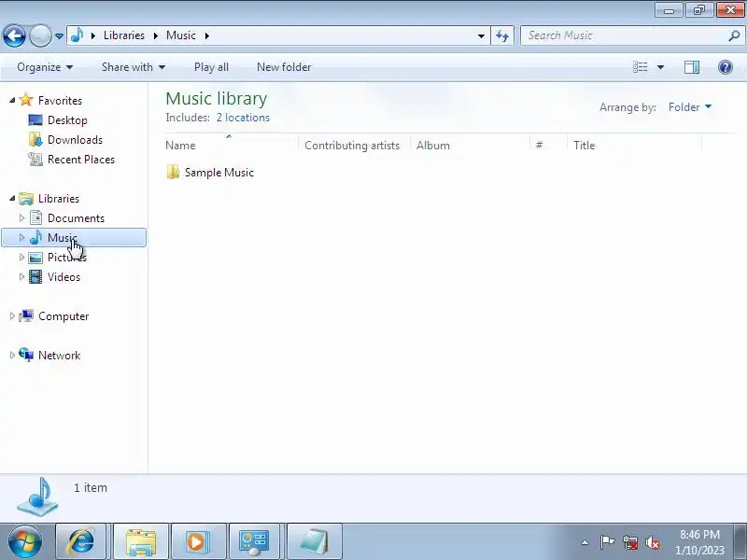747x560 pixels.
Task: Open the clock showing 8:46 PM
Action: (x=699, y=542)
